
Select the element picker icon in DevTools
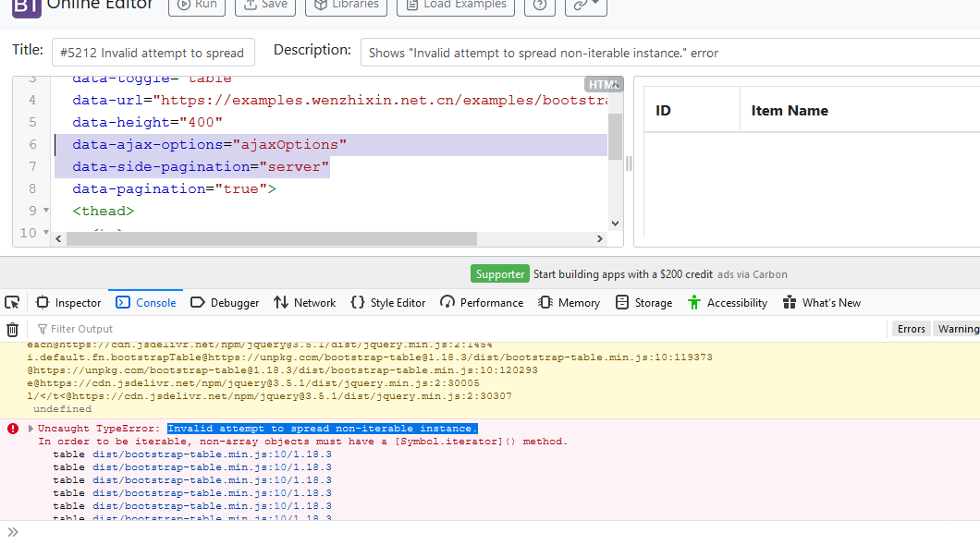pyautogui.click(x=13, y=302)
